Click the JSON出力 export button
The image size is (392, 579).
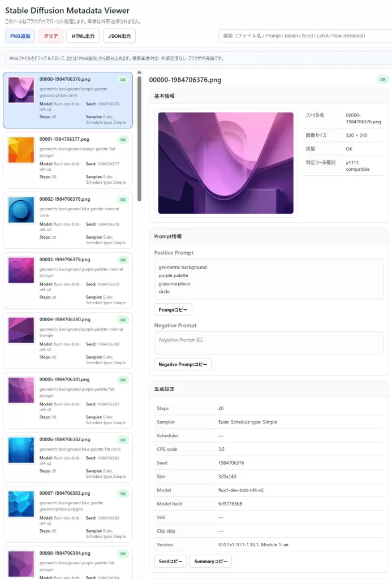(x=119, y=36)
